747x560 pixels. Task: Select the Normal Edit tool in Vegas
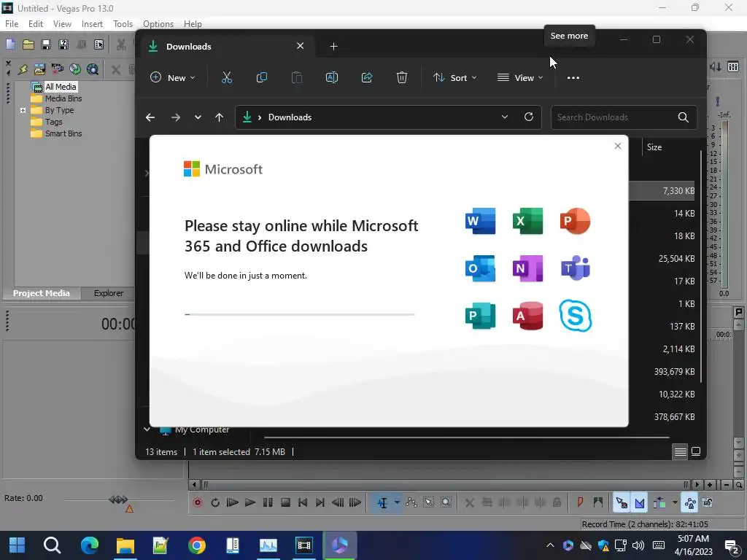(x=382, y=502)
